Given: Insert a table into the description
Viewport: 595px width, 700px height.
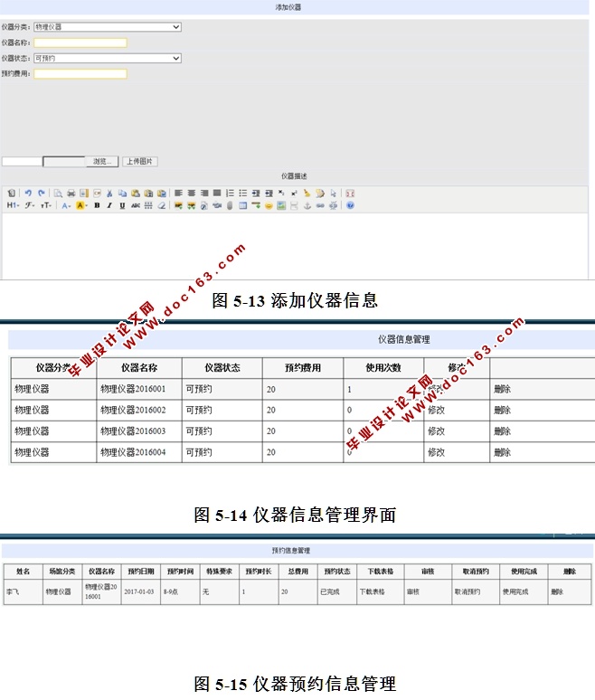Looking at the screenshot, I should click(243, 205).
